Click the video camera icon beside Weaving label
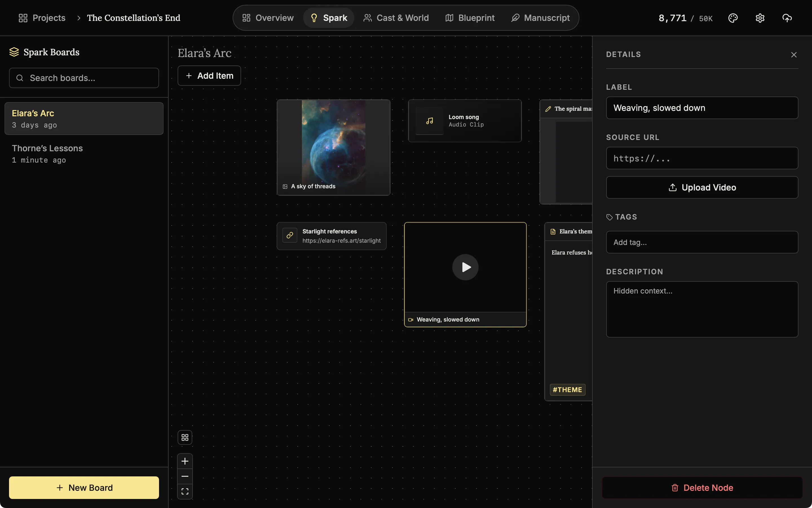The height and width of the screenshot is (508, 812). tap(410, 319)
